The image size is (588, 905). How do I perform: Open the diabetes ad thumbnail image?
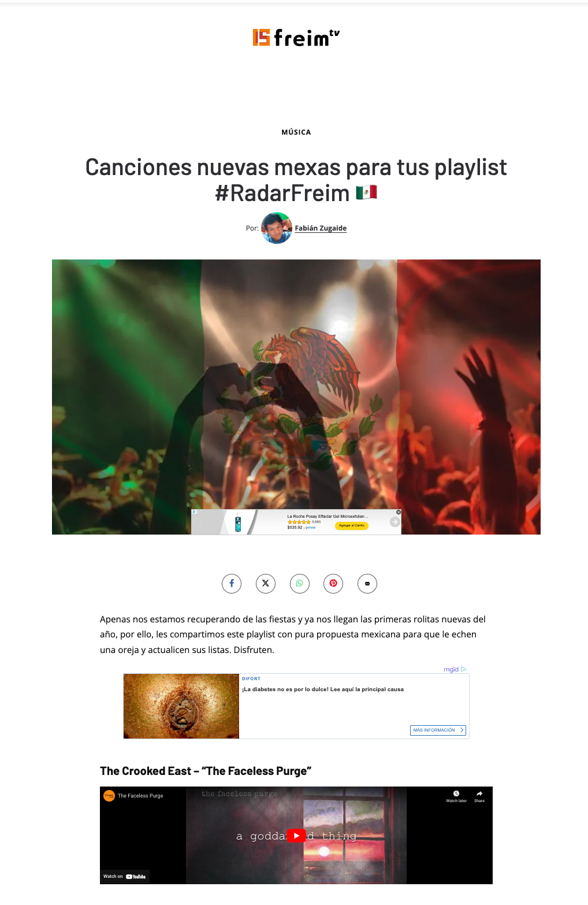coord(181,706)
